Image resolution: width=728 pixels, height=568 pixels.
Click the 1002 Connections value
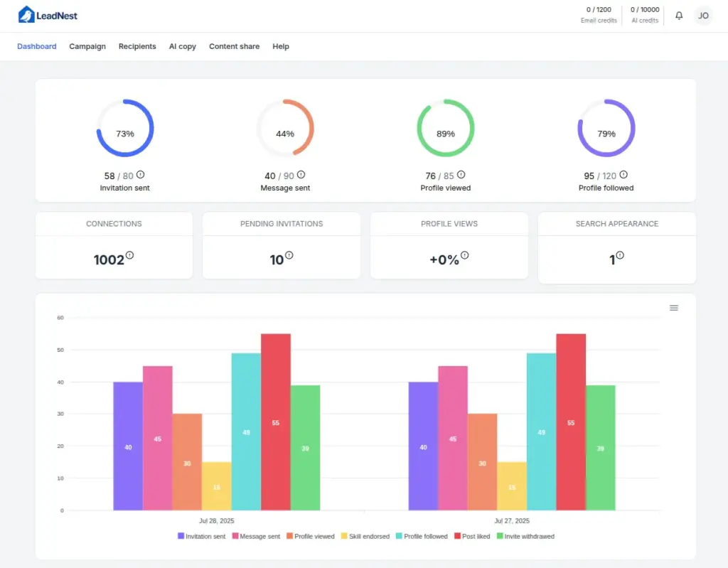click(x=110, y=259)
